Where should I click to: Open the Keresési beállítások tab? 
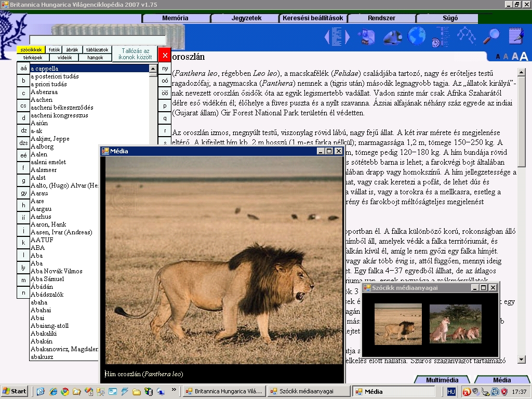[x=313, y=18]
